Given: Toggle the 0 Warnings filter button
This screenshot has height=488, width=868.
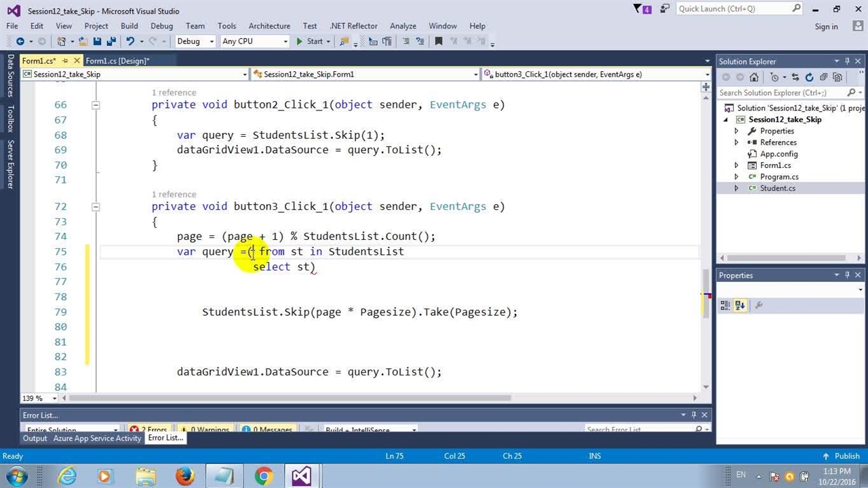Looking at the screenshot, I should click(x=205, y=430).
